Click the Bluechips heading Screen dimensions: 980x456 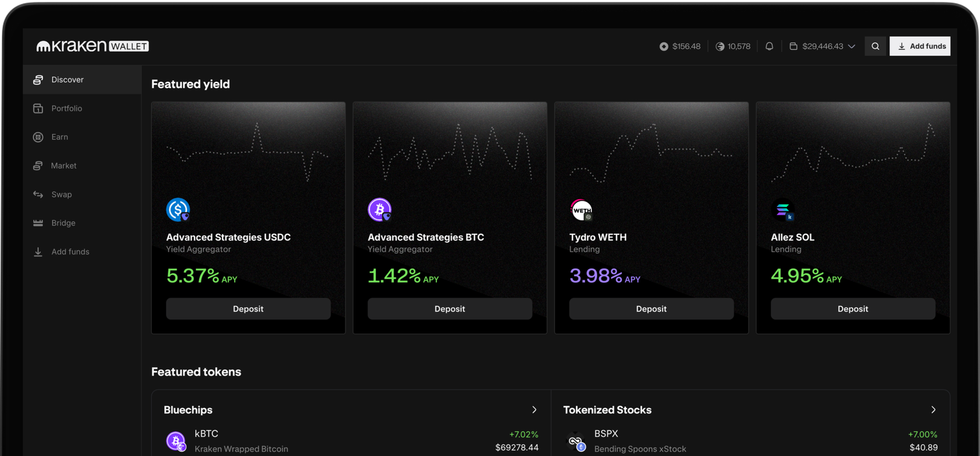click(188, 410)
